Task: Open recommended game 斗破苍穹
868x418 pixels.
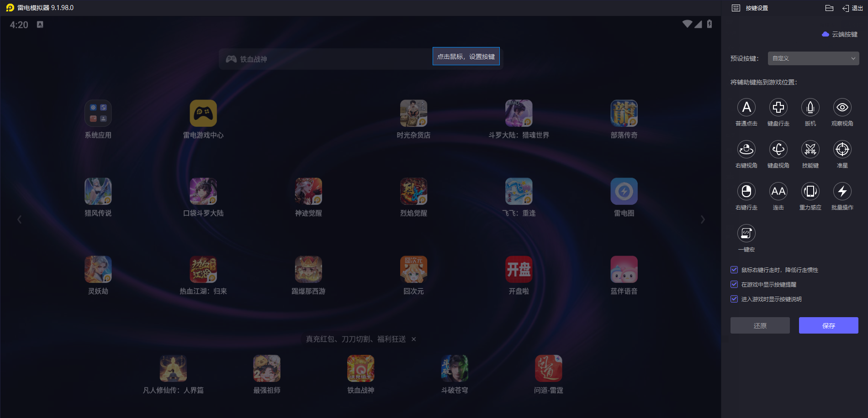Action: tap(455, 368)
